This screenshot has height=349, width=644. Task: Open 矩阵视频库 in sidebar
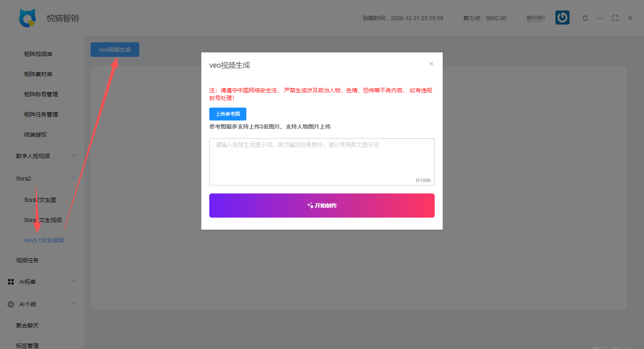point(38,54)
